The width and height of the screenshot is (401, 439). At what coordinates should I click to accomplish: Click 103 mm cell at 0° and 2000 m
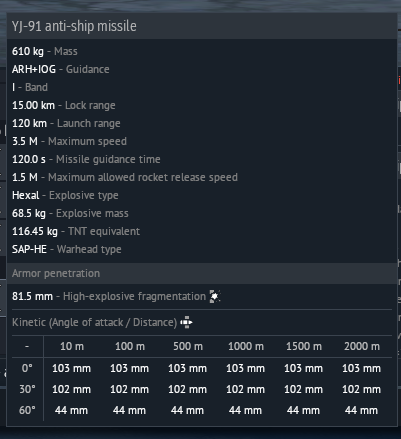point(361,368)
